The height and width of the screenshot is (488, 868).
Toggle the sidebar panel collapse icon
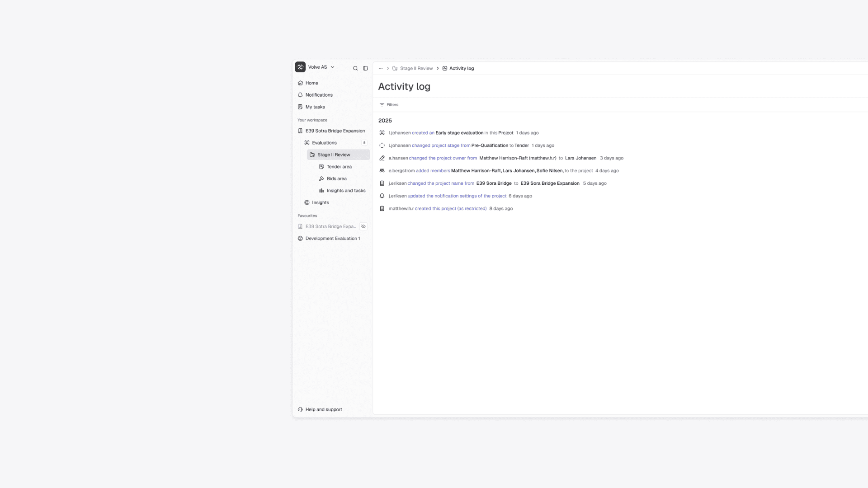[x=365, y=68]
